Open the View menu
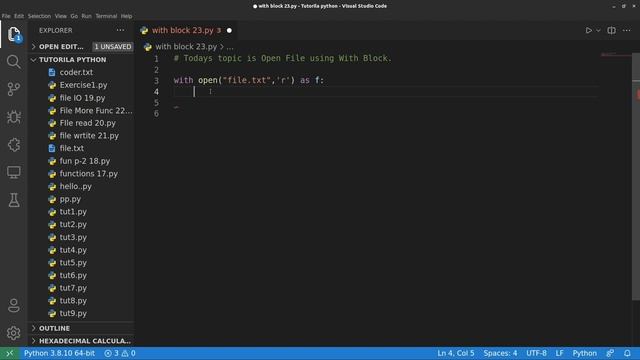The image size is (640, 360). [60, 16]
